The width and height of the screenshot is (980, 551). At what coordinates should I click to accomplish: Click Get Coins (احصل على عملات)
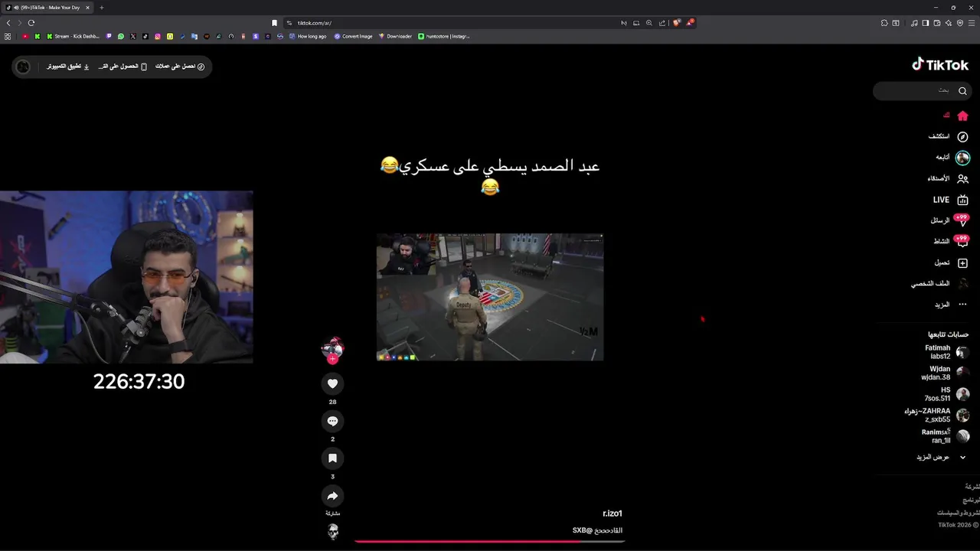tap(180, 67)
